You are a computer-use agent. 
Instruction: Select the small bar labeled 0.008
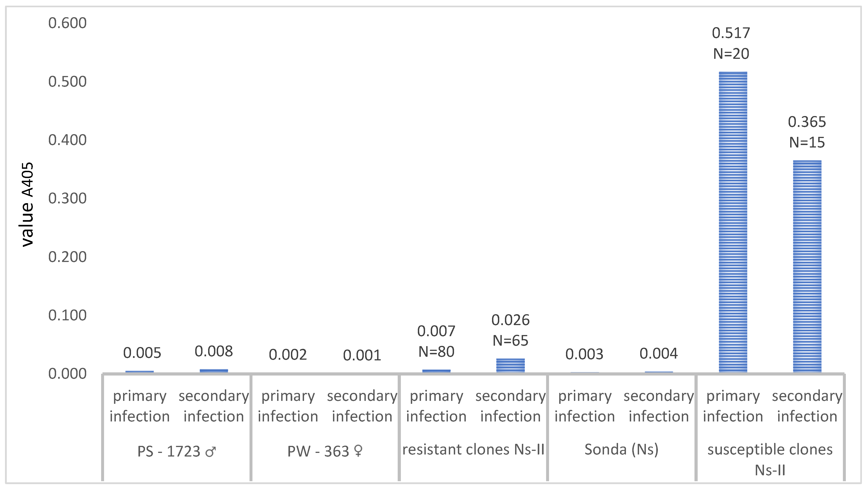tap(214, 371)
